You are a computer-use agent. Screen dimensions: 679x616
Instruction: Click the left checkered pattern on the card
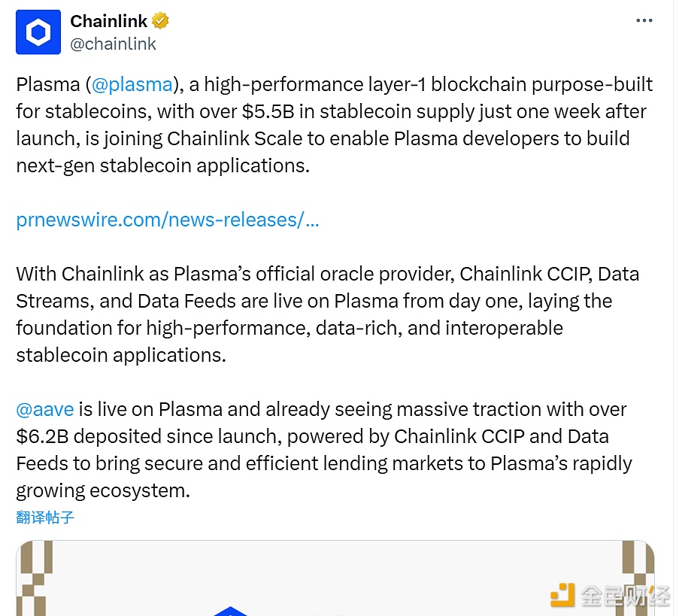35,578
